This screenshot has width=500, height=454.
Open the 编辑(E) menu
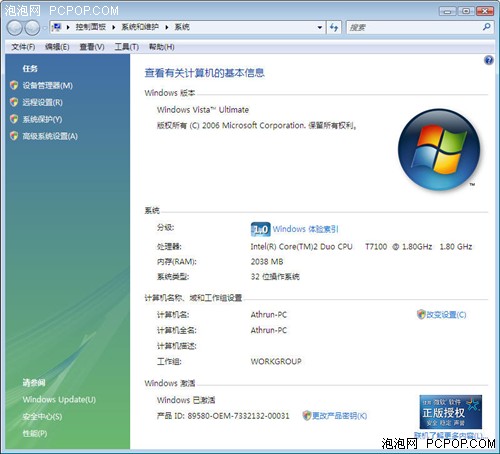[x=57, y=47]
